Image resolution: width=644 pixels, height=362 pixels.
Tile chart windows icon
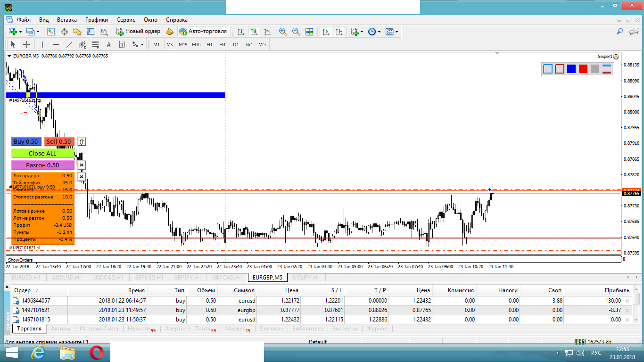point(309,32)
